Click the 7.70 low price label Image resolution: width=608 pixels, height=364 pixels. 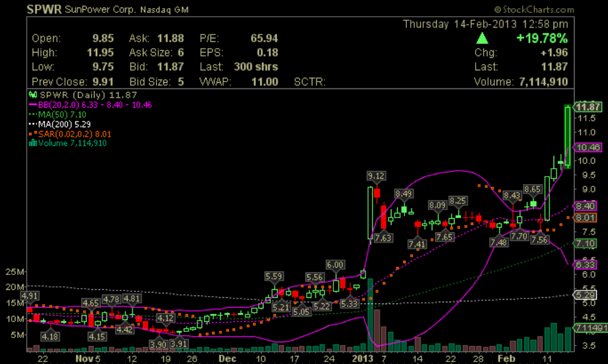[x=519, y=236]
